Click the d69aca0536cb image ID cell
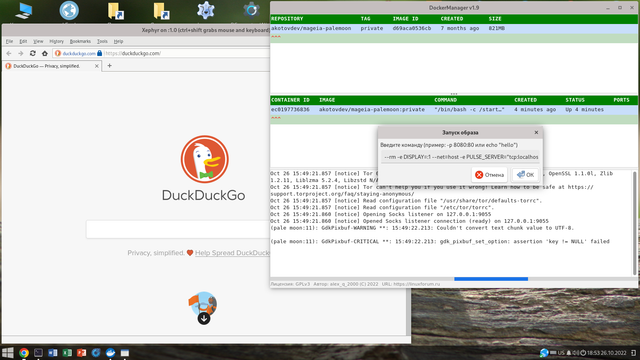 click(x=411, y=29)
